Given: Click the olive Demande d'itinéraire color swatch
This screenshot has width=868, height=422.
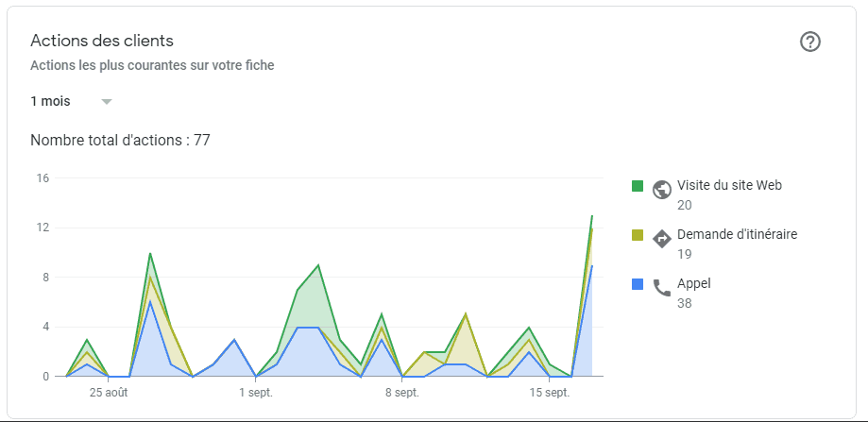Looking at the screenshot, I should click(x=638, y=235).
